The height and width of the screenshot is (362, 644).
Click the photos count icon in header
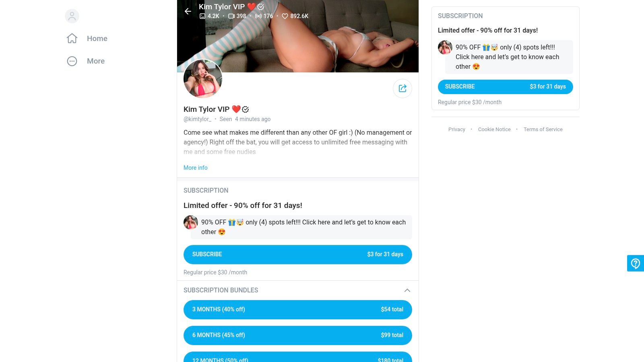pos(202,16)
